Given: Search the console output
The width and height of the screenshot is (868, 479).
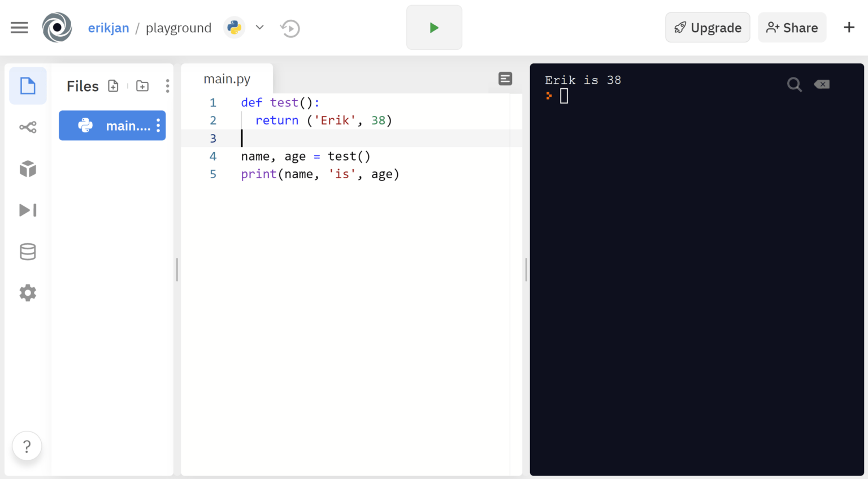Looking at the screenshot, I should point(795,84).
